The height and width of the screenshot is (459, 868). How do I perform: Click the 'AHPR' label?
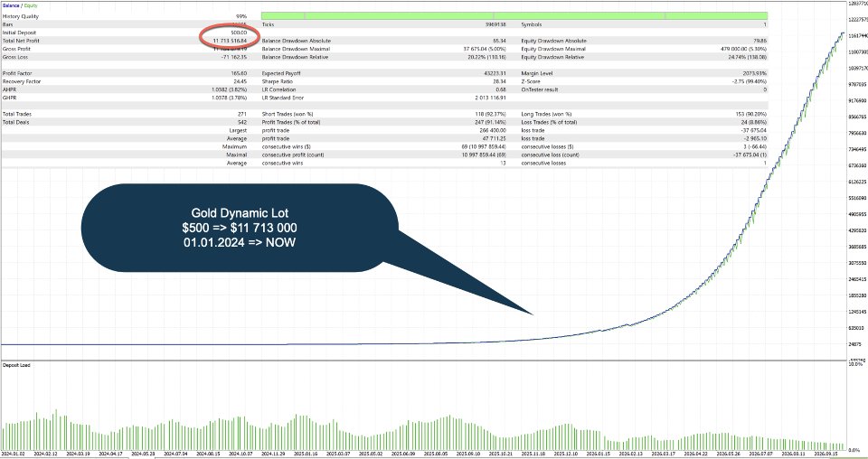[x=9, y=89]
